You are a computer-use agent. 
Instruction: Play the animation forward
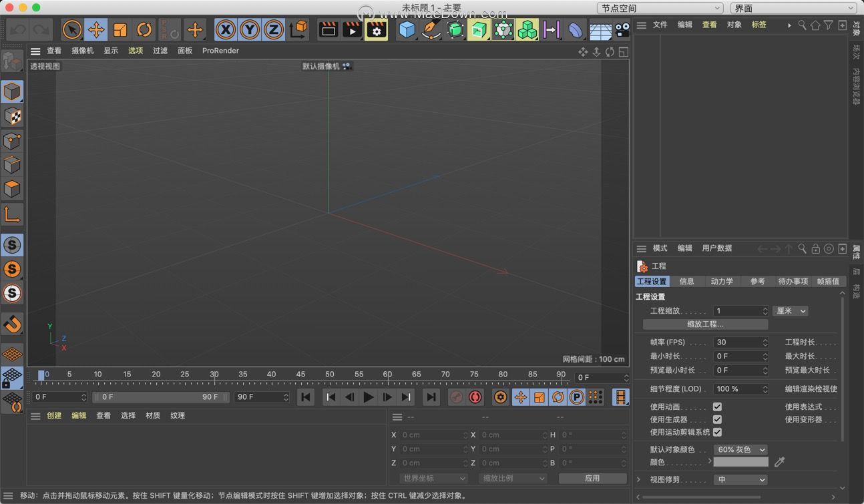point(369,397)
